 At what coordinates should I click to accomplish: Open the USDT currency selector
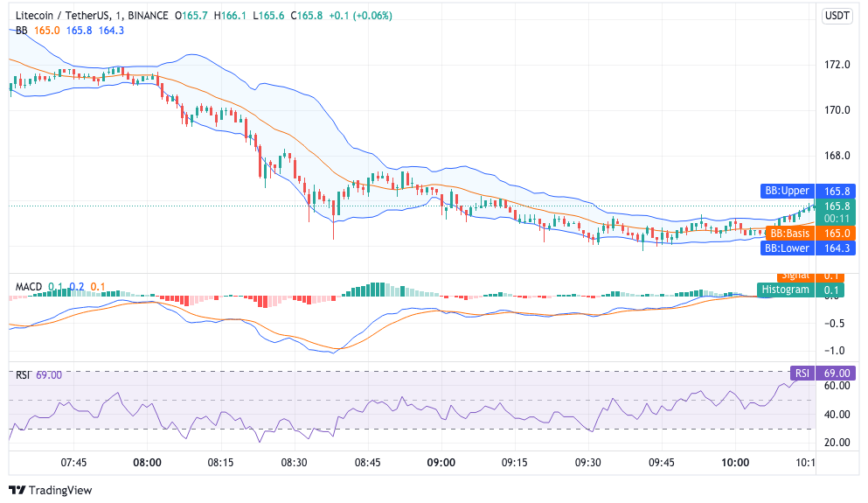click(x=837, y=16)
